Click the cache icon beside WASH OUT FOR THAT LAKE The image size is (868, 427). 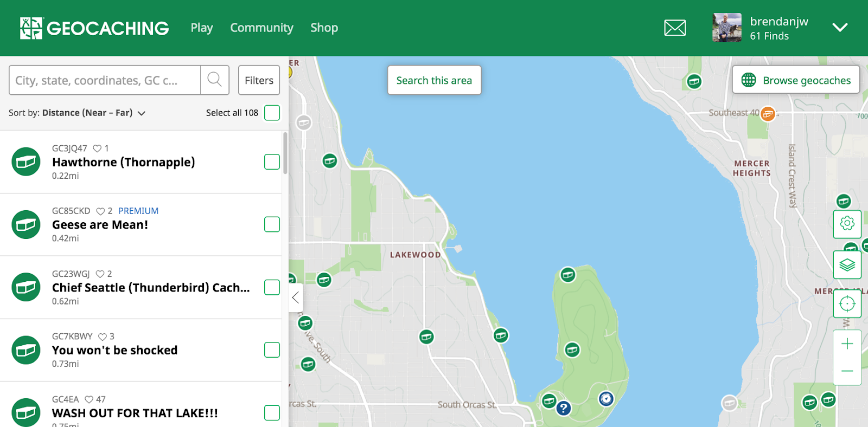pyautogui.click(x=26, y=413)
